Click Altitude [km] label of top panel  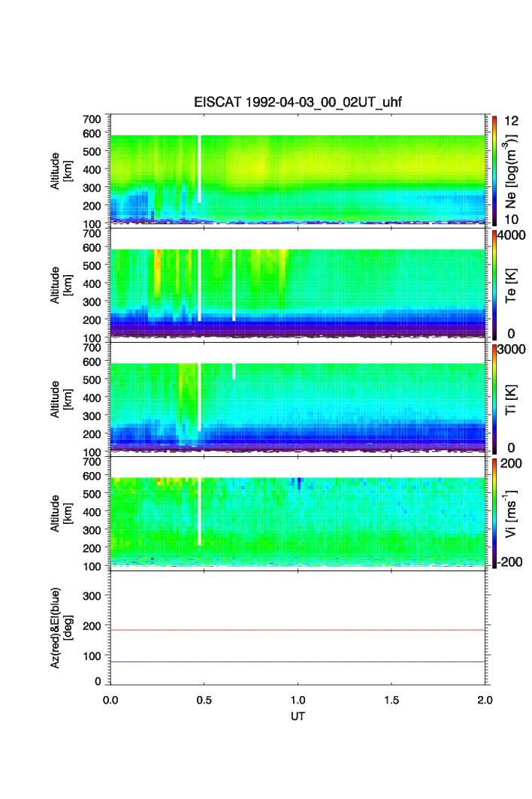tap(61, 171)
